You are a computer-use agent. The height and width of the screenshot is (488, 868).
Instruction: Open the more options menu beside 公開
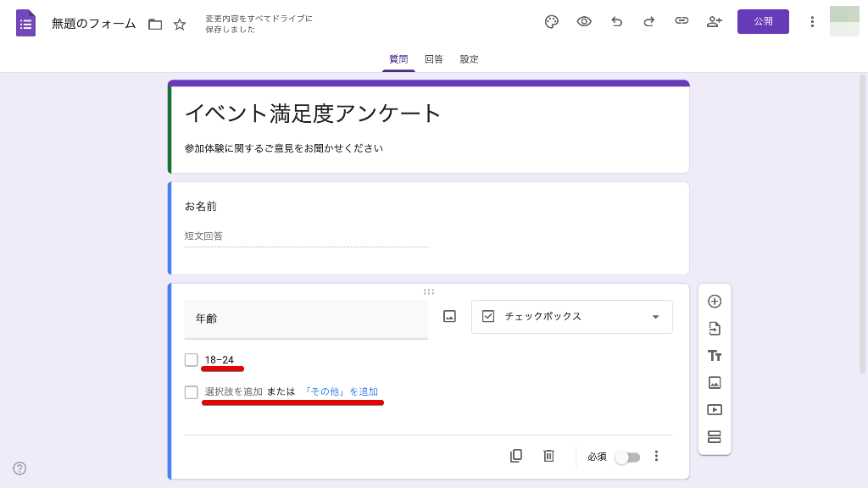pos(812,22)
